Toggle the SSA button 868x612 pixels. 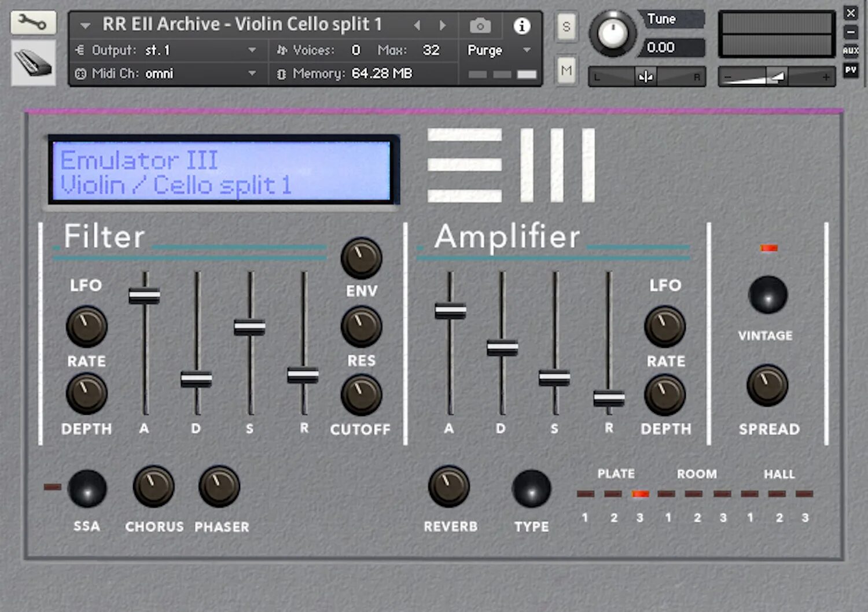click(x=87, y=489)
